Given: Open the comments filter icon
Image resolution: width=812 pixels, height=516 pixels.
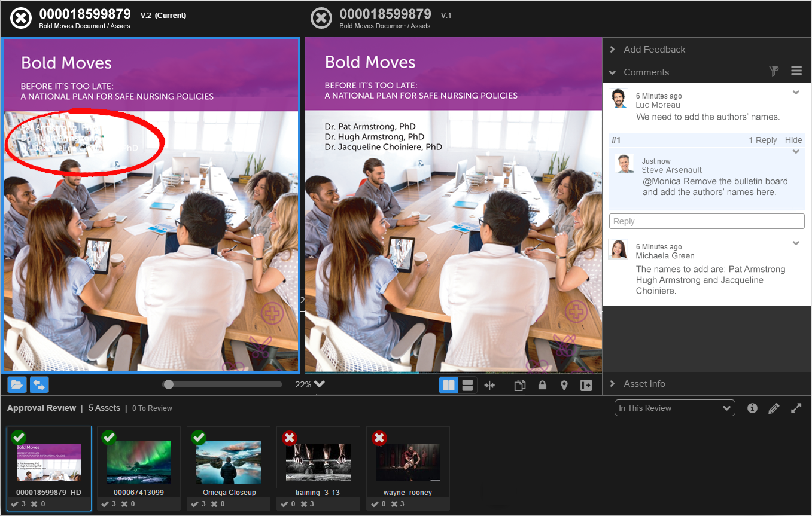Looking at the screenshot, I should (774, 71).
